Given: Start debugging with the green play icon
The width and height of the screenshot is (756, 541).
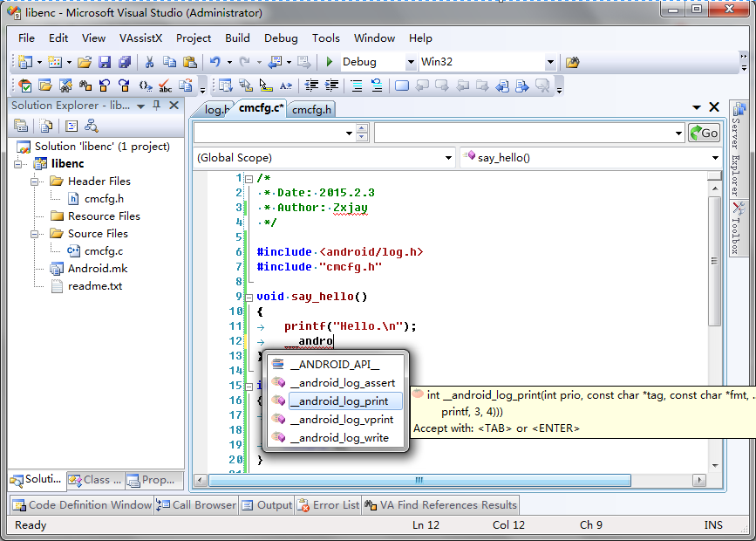Looking at the screenshot, I should click(330, 62).
